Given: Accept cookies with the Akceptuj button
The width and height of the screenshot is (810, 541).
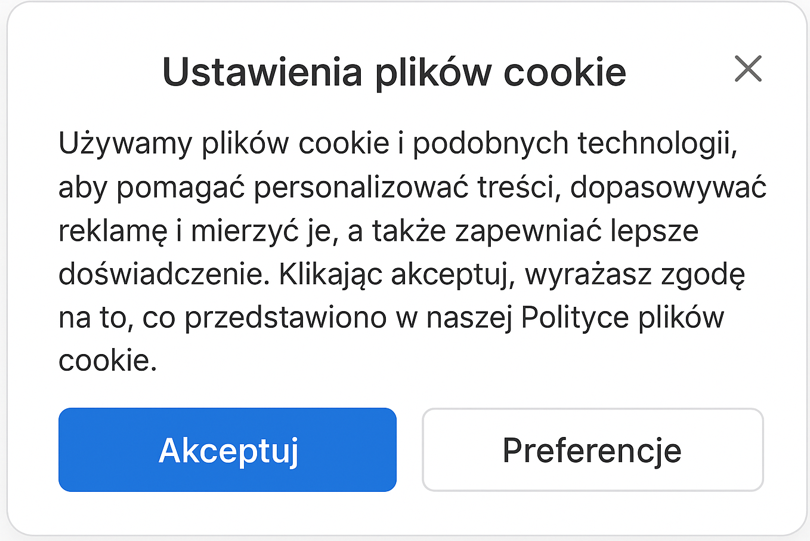Looking at the screenshot, I should pos(227,450).
